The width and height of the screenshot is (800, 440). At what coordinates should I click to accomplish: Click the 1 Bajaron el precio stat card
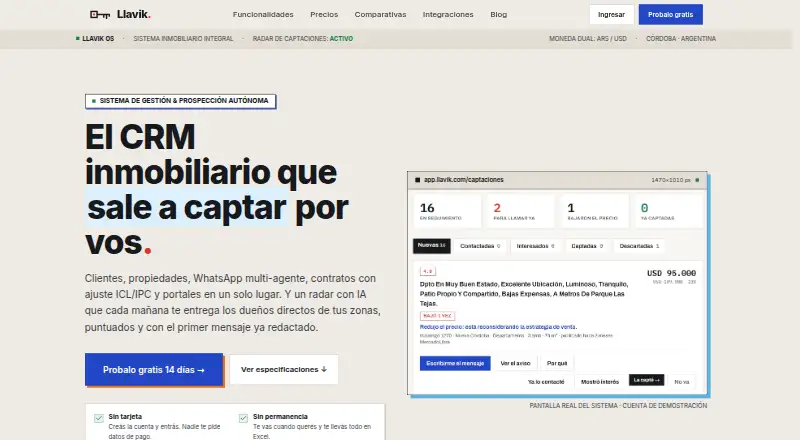[594, 211]
